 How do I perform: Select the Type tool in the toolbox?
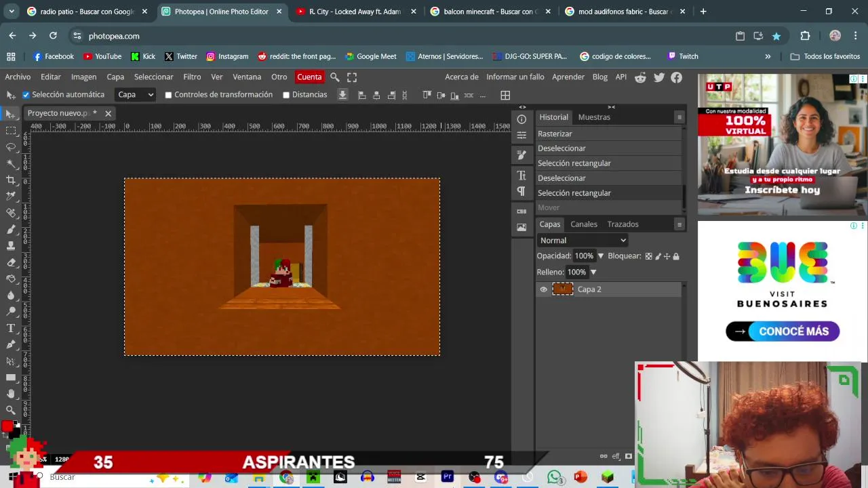point(11,328)
